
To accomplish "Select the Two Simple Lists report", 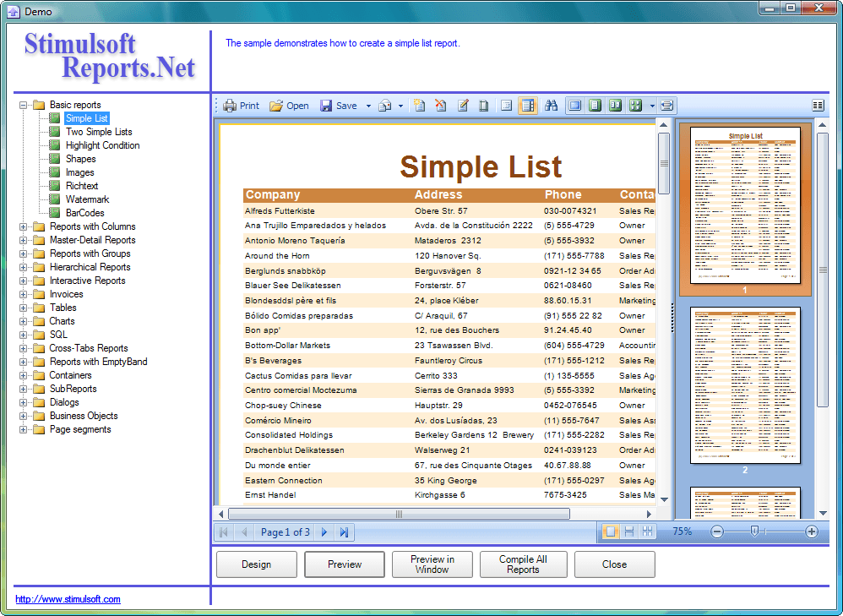I will click(x=99, y=132).
